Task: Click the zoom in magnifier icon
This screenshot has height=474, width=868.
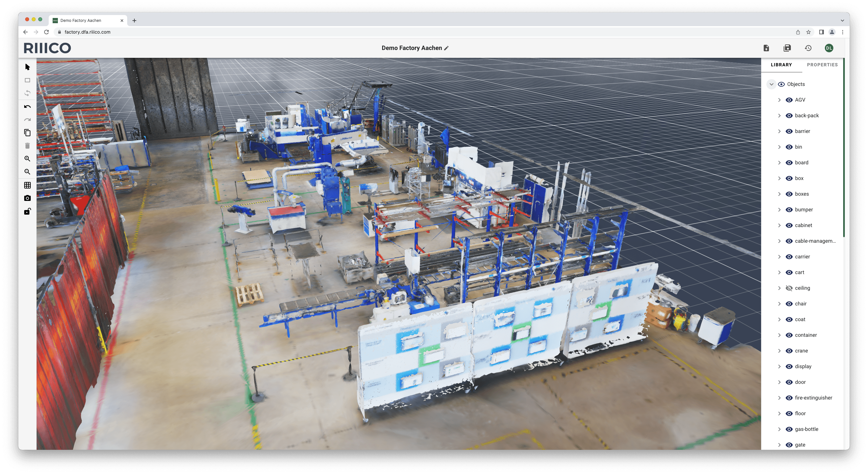Action: coord(28,158)
